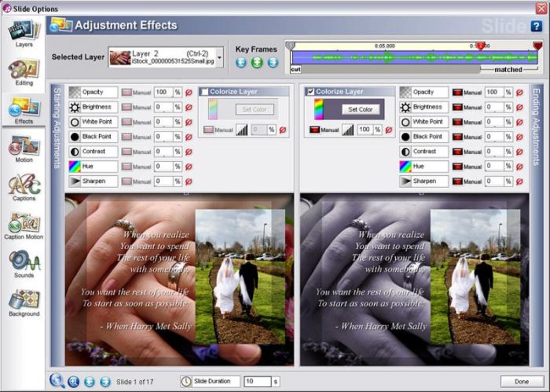The width and height of the screenshot is (550, 392).
Task: Click ending Contrast half-circle icon
Action: [405, 152]
